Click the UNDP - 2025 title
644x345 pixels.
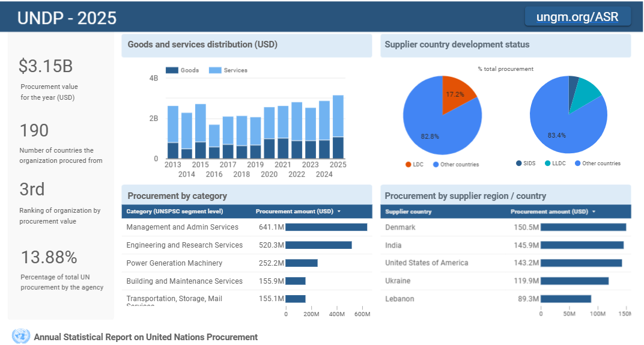click(67, 18)
